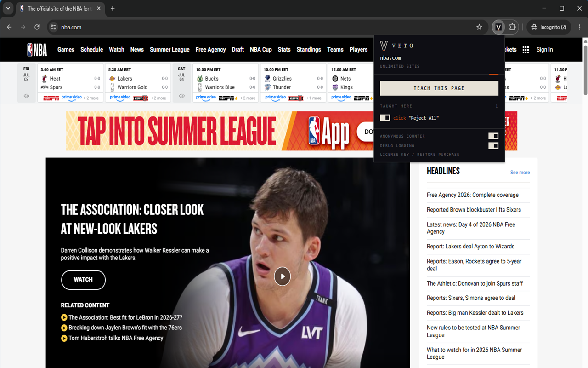This screenshot has width=588, height=368.
Task: Click the Grizzlies team logo in scoreboard
Action: pyautogui.click(x=267, y=79)
